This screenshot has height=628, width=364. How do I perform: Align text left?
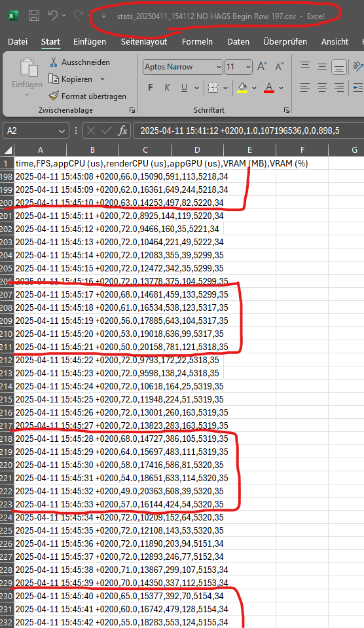click(305, 87)
